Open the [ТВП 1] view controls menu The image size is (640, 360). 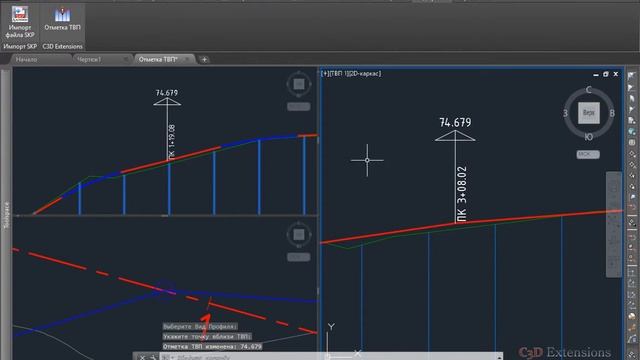tap(338, 73)
